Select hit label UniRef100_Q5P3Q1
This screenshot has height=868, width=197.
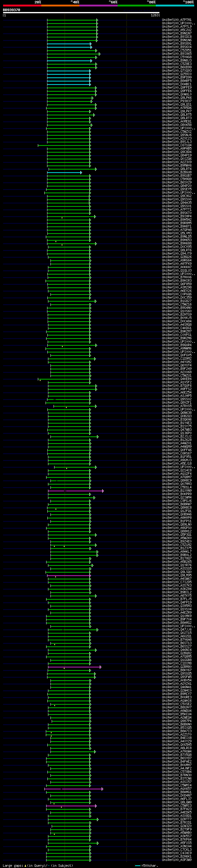pos(177,535)
